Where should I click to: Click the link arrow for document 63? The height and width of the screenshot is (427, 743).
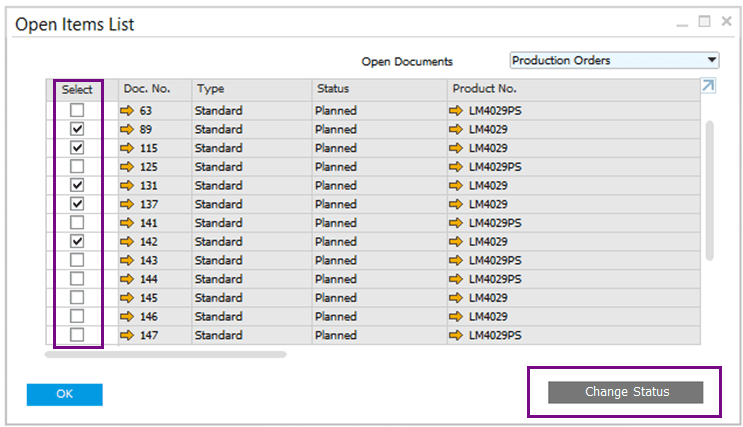pyautogui.click(x=128, y=110)
